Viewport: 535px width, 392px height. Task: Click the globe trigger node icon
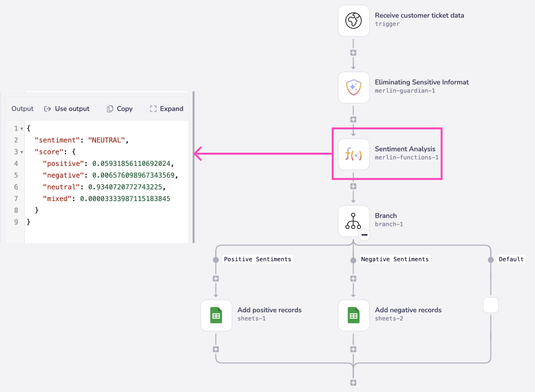pos(353,21)
